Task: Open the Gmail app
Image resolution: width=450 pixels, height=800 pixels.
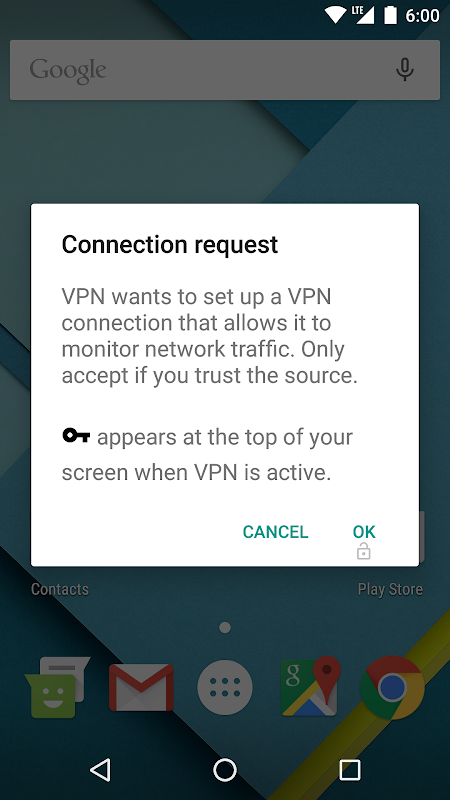Action: pos(141,687)
